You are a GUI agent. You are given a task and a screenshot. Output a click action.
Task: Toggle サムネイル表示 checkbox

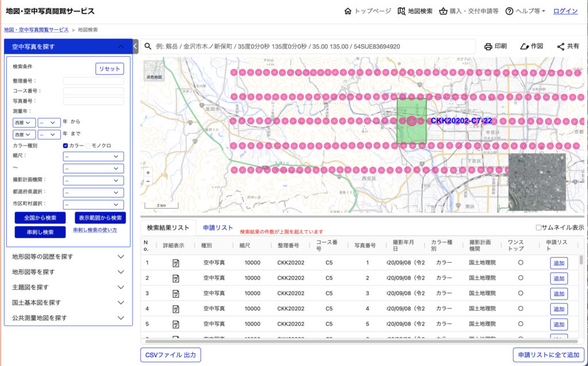(538, 227)
